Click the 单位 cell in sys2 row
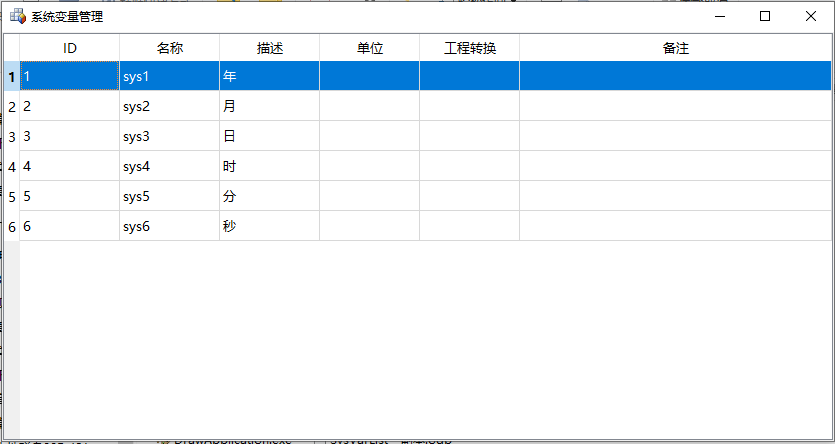Image resolution: width=835 pixels, height=444 pixels. pyautogui.click(x=370, y=106)
